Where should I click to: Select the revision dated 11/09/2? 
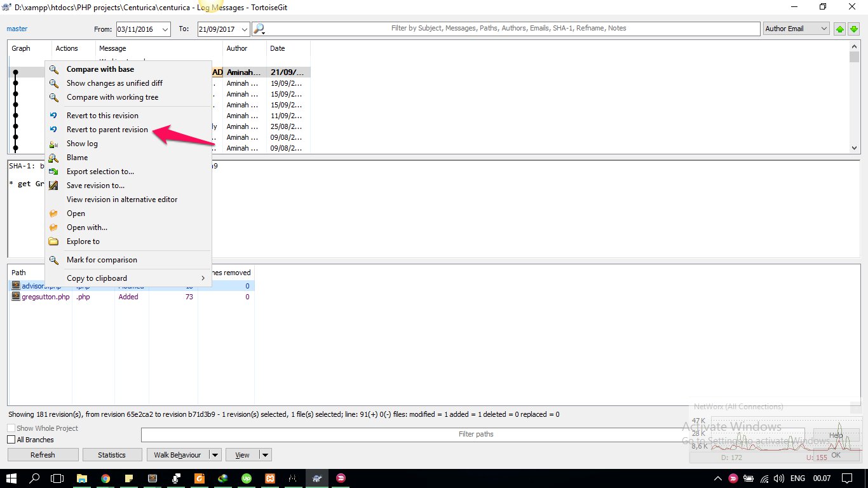tap(160, 116)
